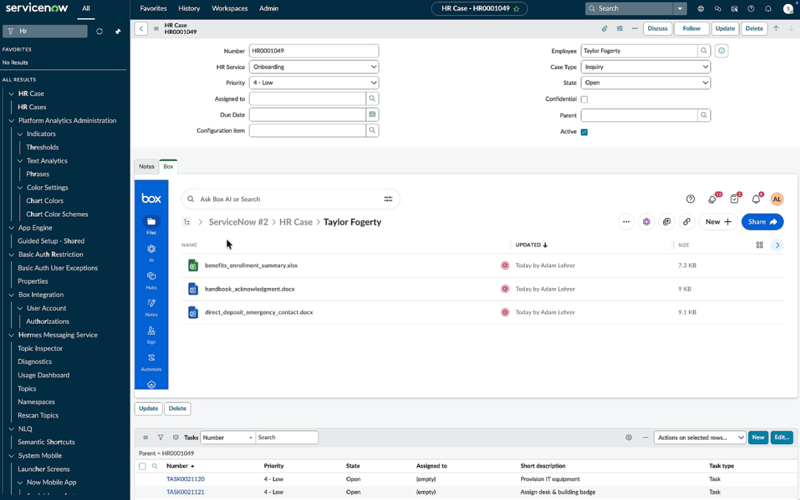Open the HR Service dropdown
This screenshot has height=500, width=800.
314,67
